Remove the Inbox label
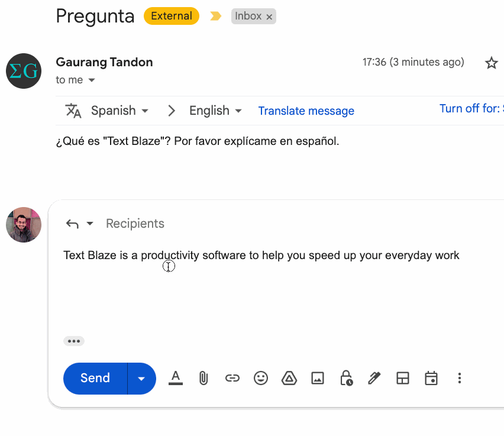The image size is (504, 436). tap(269, 17)
